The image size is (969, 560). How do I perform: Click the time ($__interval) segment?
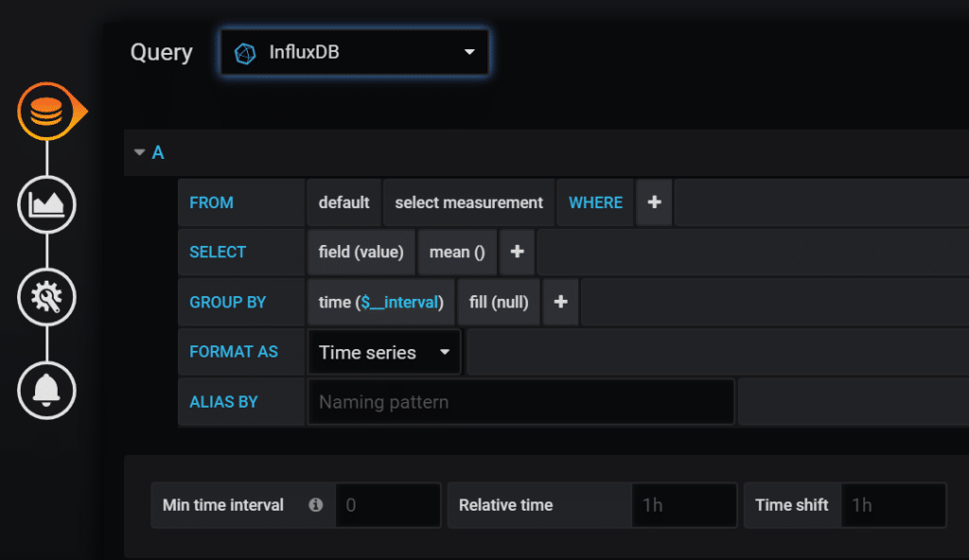[x=380, y=302]
